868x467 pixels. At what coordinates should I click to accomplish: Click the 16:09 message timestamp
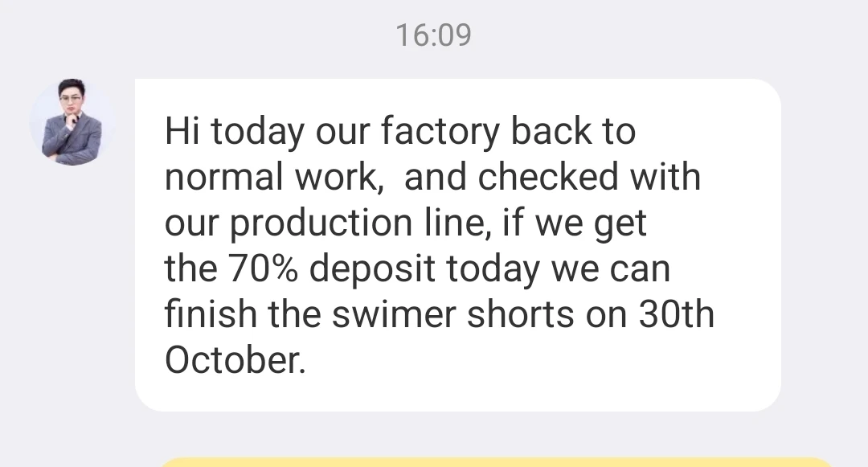(434, 35)
